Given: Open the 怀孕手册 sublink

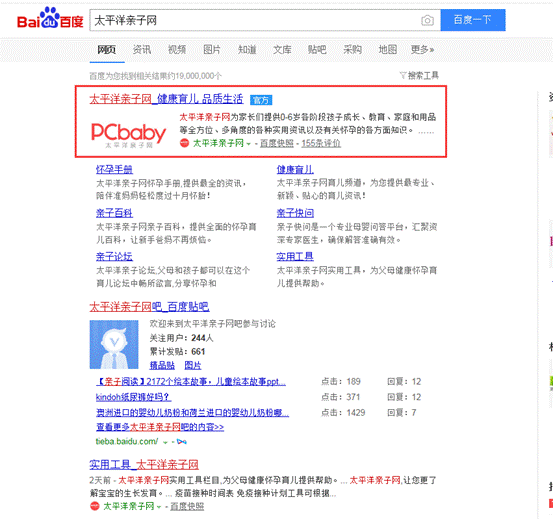Looking at the screenshot, I should point(114,170).
